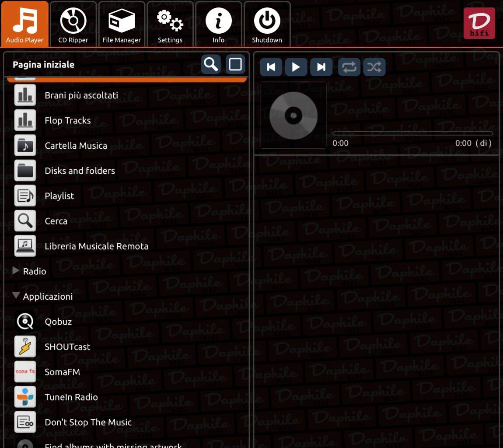This screenshot has width=503, height=448.
Task: Open Cartella Musica
Action: [x=76, y=146]
